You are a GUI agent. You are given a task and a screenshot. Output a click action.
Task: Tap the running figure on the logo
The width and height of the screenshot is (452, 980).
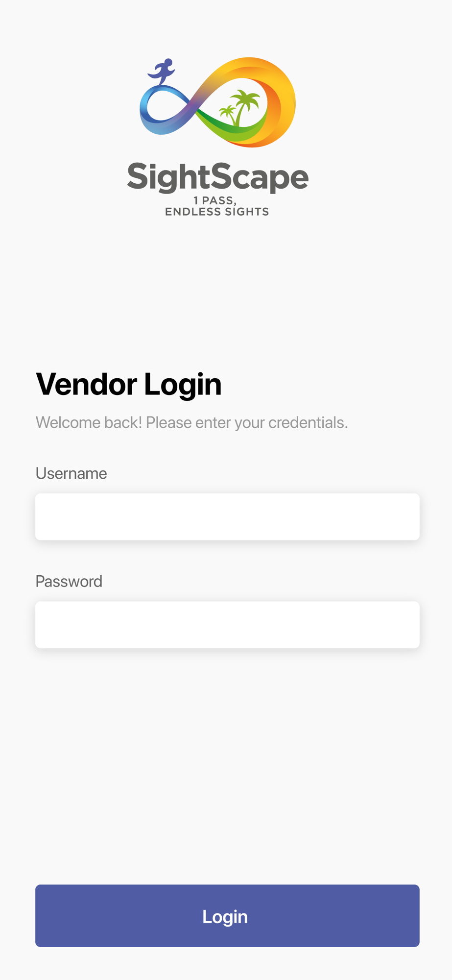(162, 72)
